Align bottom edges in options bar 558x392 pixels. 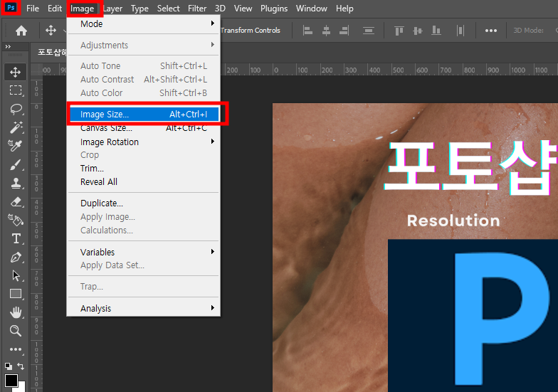point(436,31)
